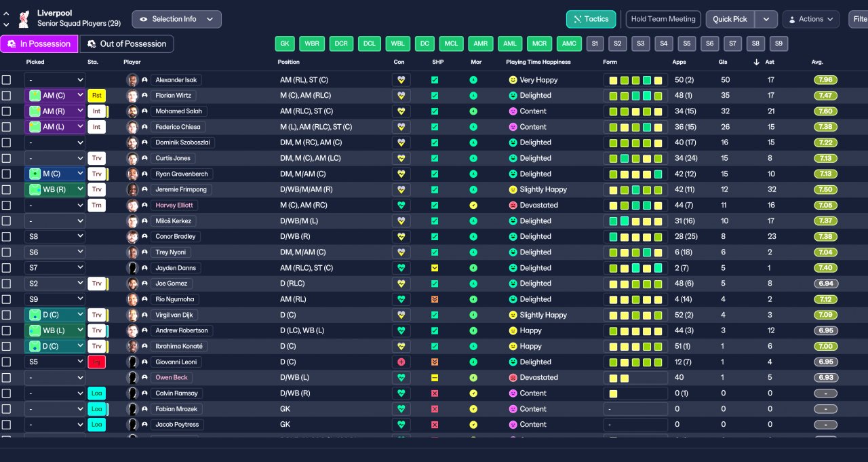Open the S5 picked dropdown for Giovanni Leoni
The image size is (868, 462).
click(55, 362)
